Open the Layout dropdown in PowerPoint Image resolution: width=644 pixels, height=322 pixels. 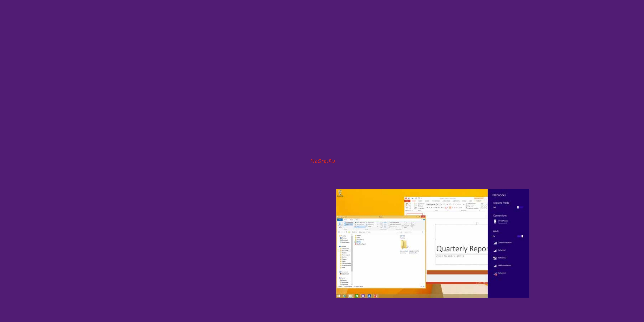[421, 204]
